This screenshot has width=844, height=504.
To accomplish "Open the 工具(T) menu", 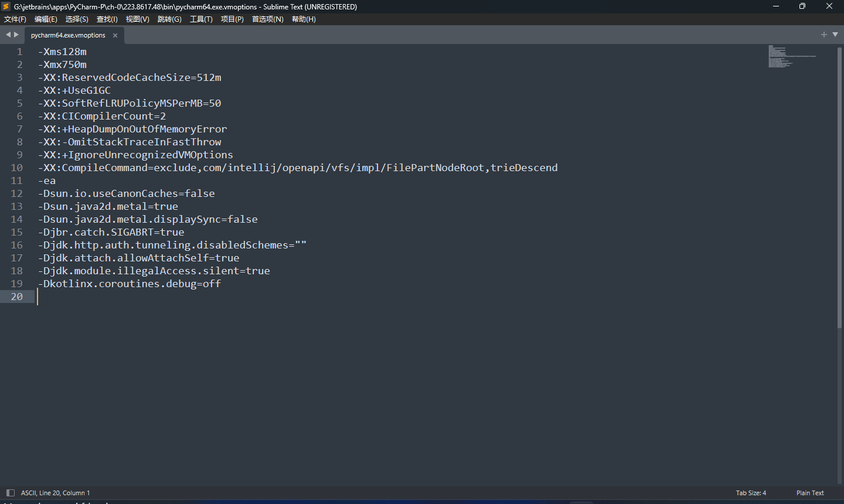I will (201, 19).
